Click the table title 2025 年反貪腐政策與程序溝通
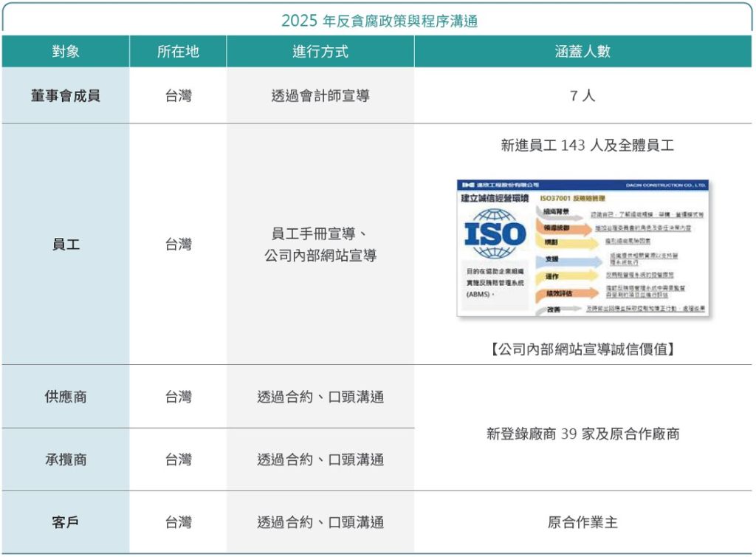 [379, 21]
